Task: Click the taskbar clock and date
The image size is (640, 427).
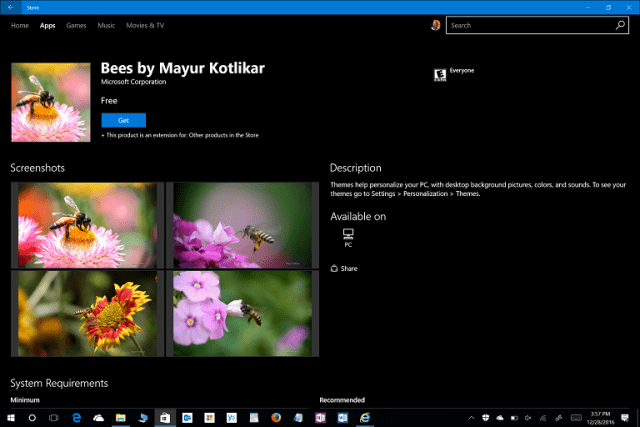Action: [600, 418]
